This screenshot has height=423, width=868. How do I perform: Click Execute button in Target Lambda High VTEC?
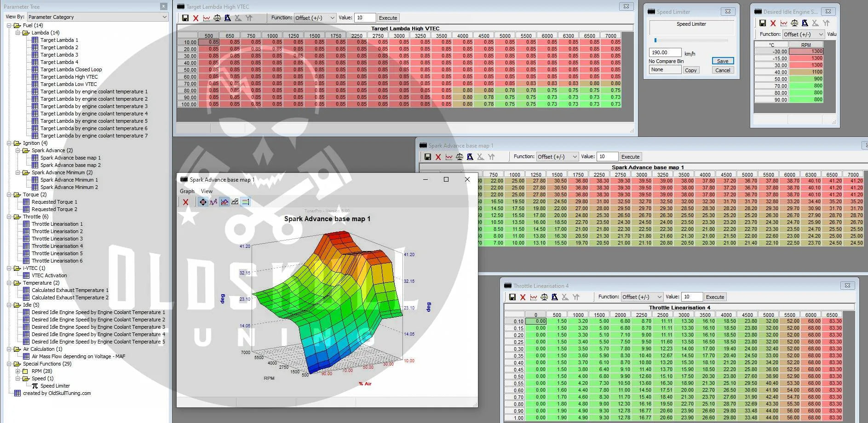click(x=388, y=18)
